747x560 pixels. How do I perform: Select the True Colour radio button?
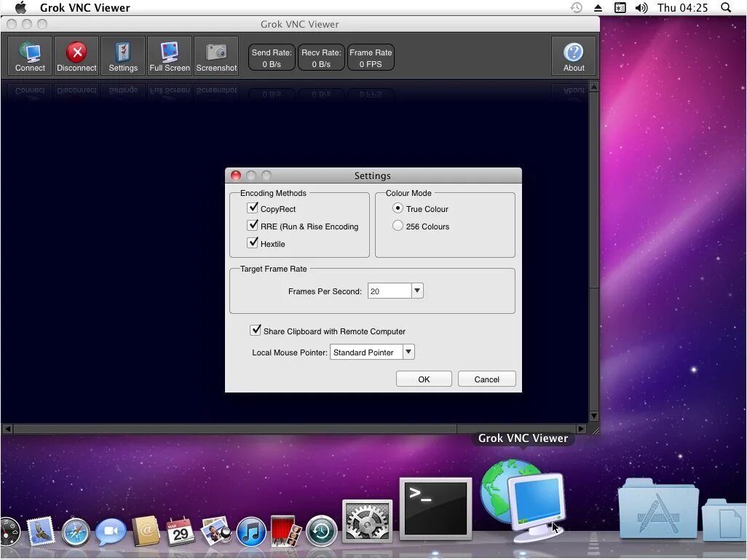point(398,208)
